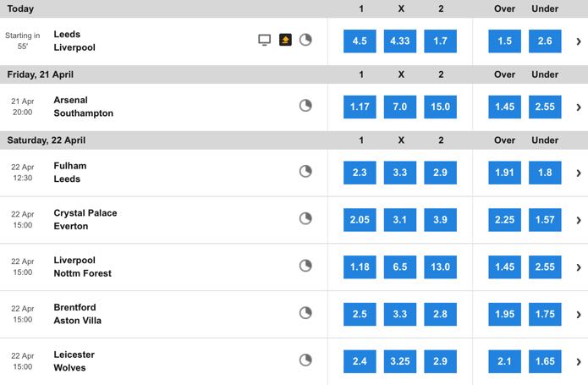The image size is (588, 385).
Task: Expand more markets chevron for Leicester vs Wolves
Action: pyautogui.click(x=579, y=362)
